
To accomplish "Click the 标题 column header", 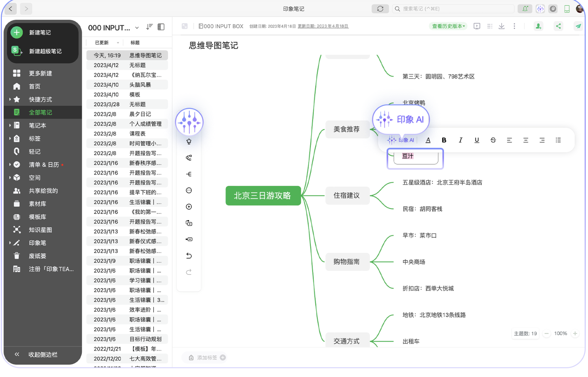I will pos(135,43).
